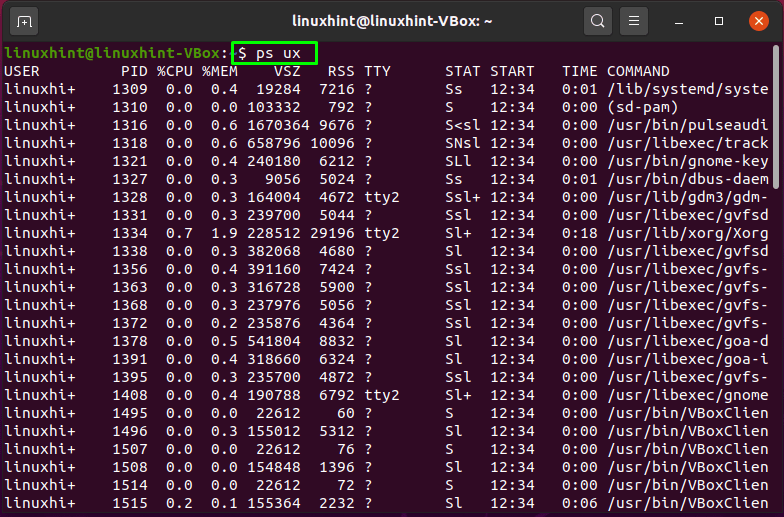
Task: Click PID 1514
Action: click(130, 486)
